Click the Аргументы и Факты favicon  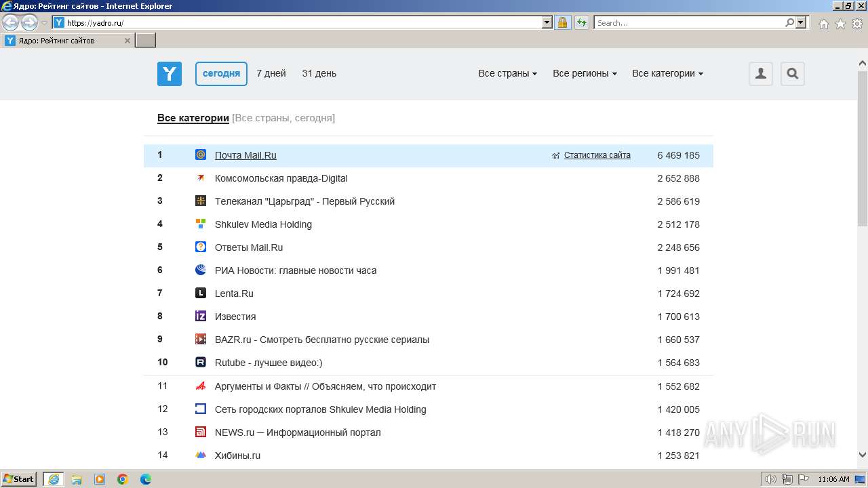click(x=201, y=386)
